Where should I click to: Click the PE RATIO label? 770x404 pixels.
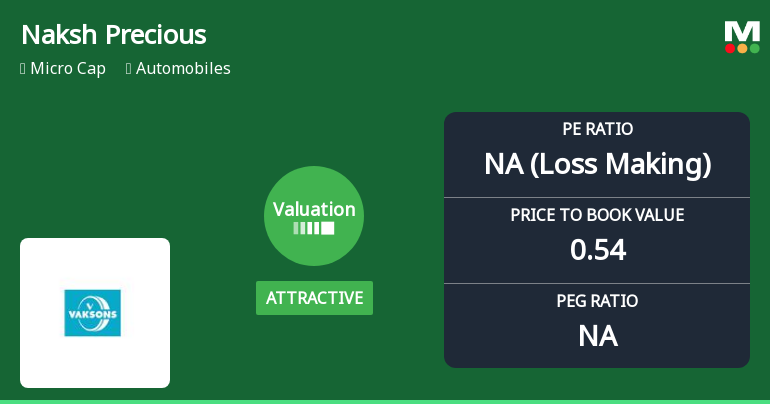597,130
